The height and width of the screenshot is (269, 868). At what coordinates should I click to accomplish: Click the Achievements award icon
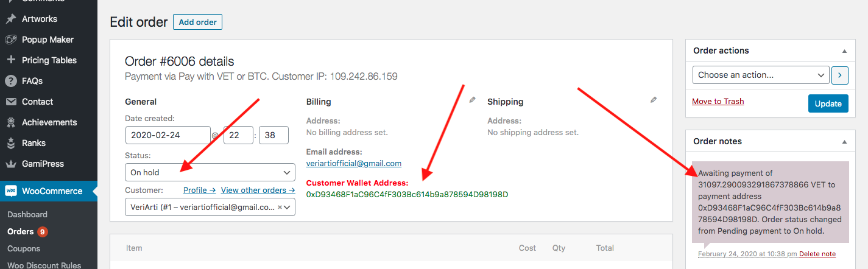coord(10,122)
